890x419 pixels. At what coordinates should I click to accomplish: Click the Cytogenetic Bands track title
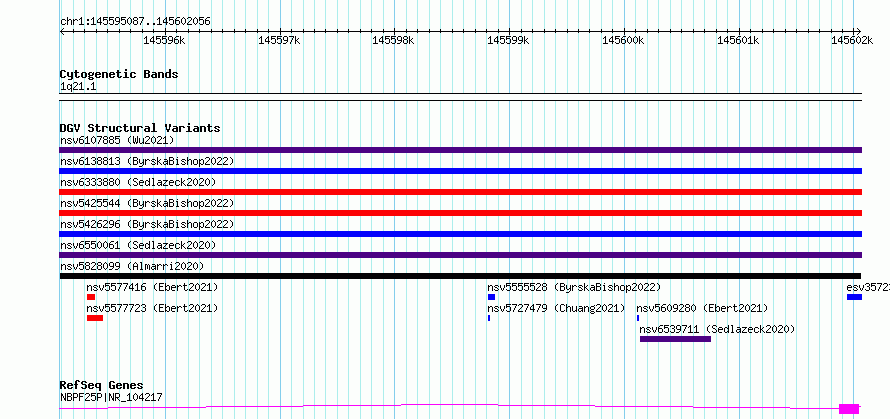pos(119,74)
